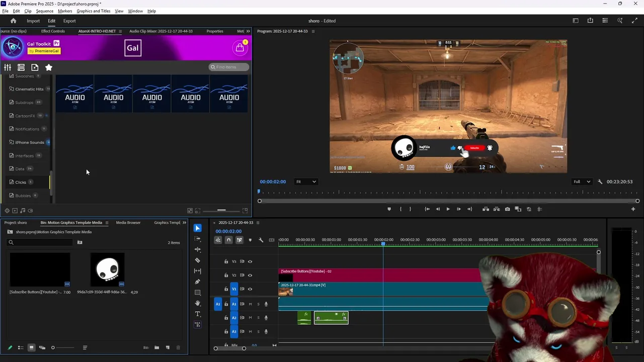Open the workspaces icon dropdown
644x362 pixels.
[x=576, y=21]
